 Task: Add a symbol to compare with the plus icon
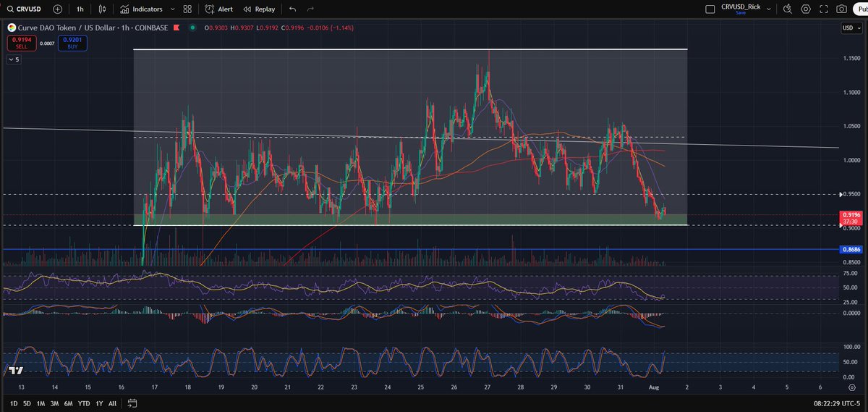pyautogui.click(x=58, y=9)
